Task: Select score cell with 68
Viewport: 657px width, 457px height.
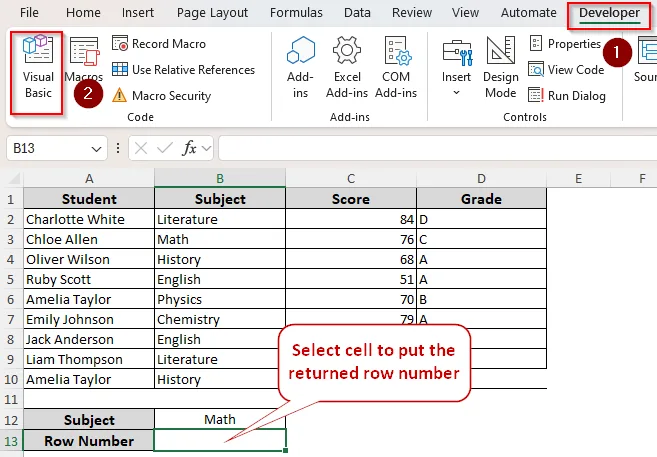Action: click(351, 259)
